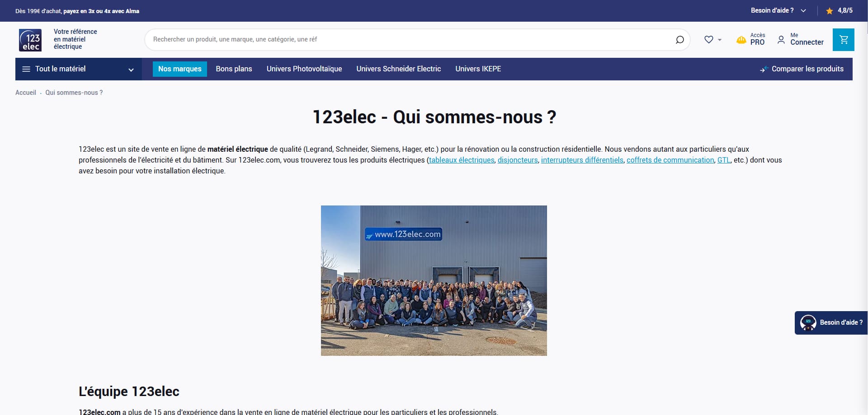This screenshot has width=868, height=415.
Task: Open Univers Photovoltaïque
Action: [x=304, y=69]
